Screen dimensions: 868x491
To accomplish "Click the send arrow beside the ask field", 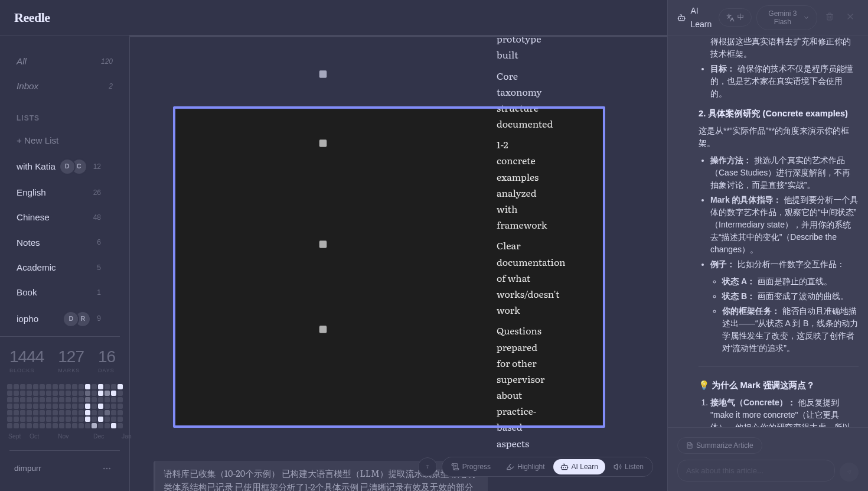I will click(x=849, y=471).
